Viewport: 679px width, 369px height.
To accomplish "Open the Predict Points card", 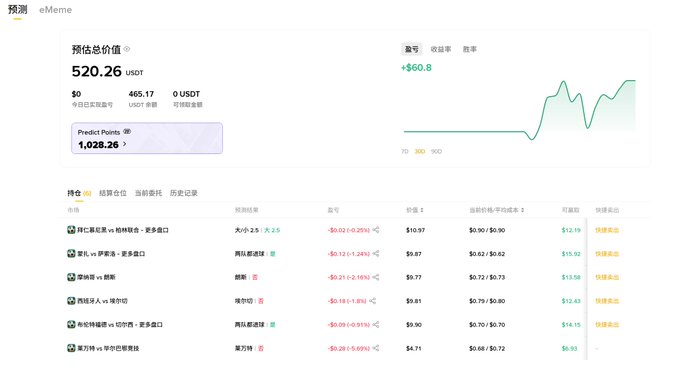I will pos(147,138).
